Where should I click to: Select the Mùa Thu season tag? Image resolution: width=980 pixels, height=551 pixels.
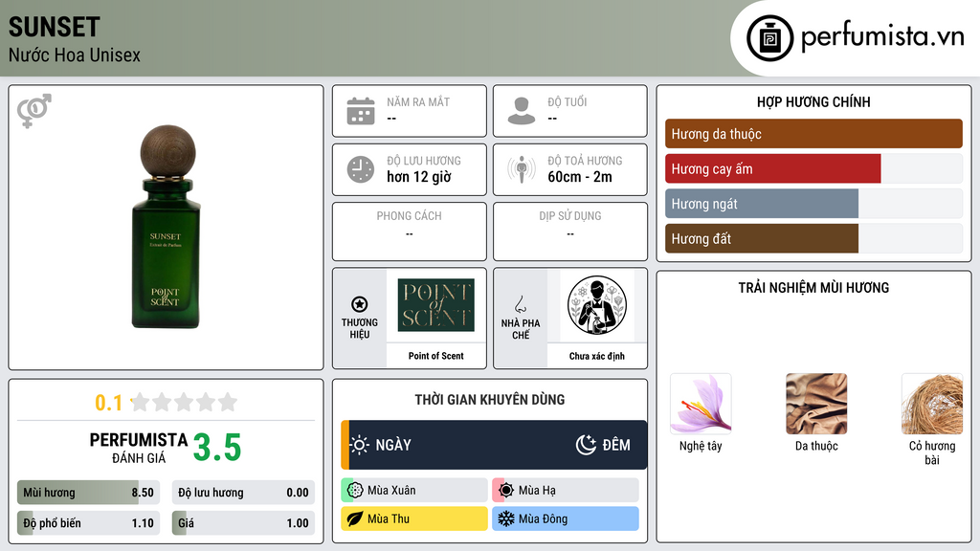click(x=414, y=518)
